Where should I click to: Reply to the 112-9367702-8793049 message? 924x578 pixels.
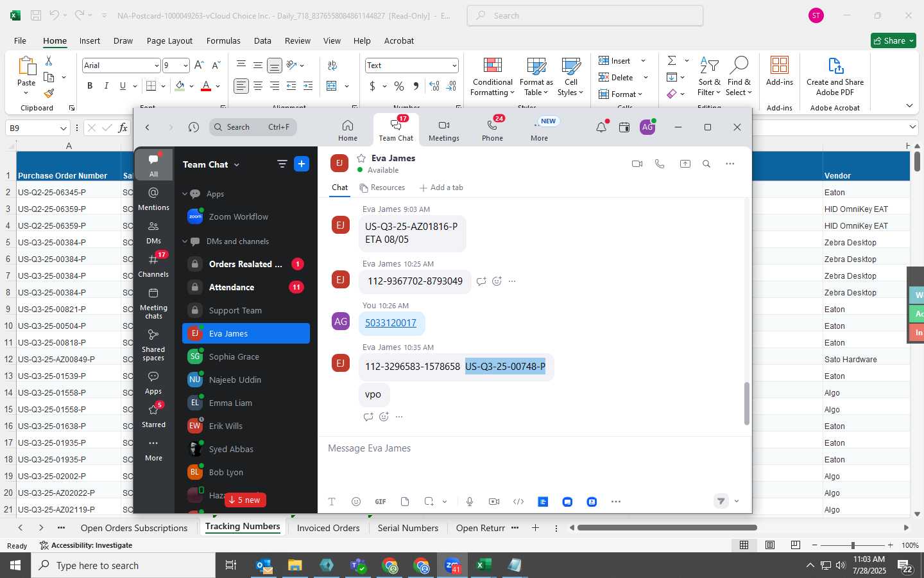click(481, 281)
